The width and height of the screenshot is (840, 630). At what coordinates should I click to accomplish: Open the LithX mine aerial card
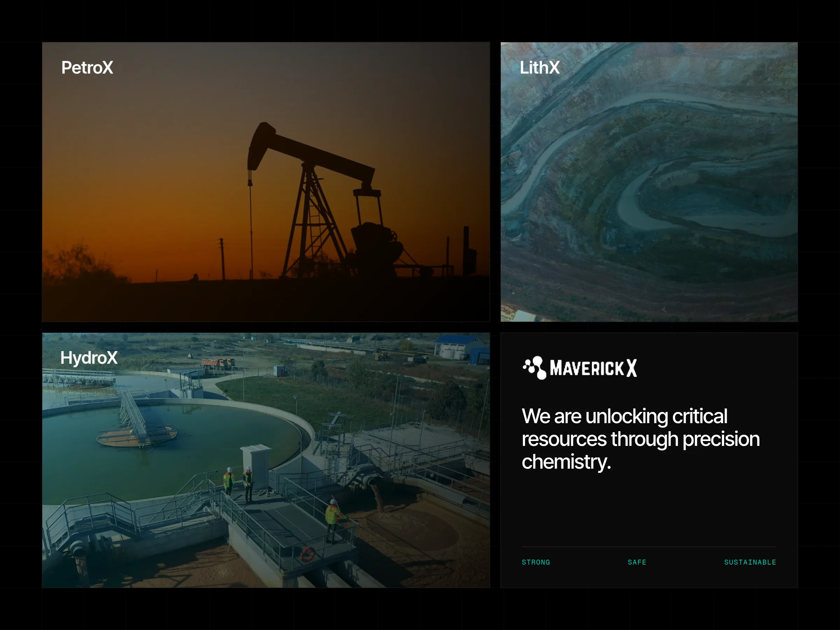pos(649,182)
